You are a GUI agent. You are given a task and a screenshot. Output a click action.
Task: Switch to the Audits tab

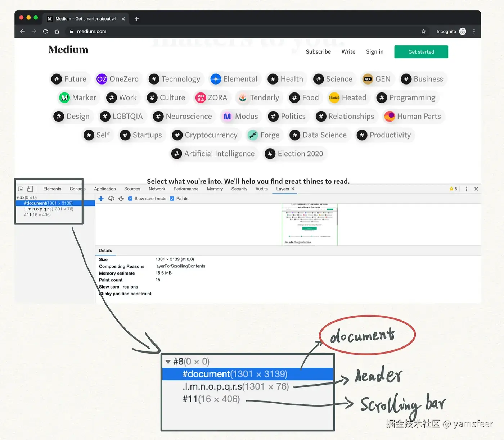coord(261,189)
